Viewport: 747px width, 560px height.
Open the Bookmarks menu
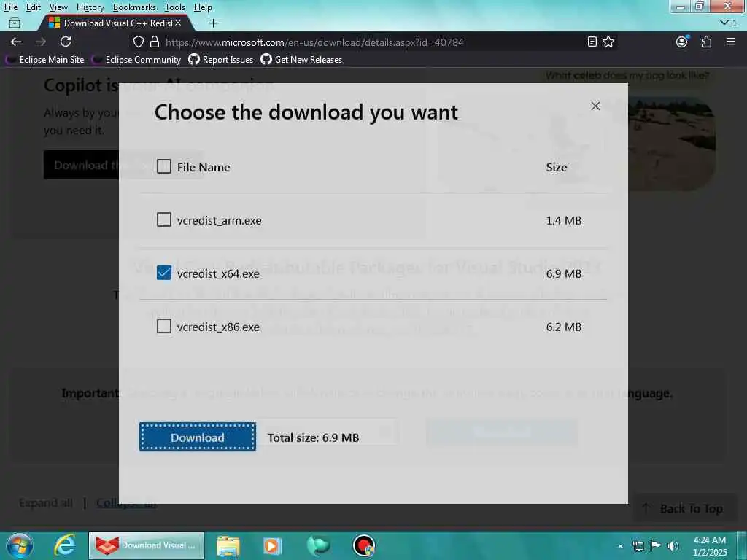134,7
